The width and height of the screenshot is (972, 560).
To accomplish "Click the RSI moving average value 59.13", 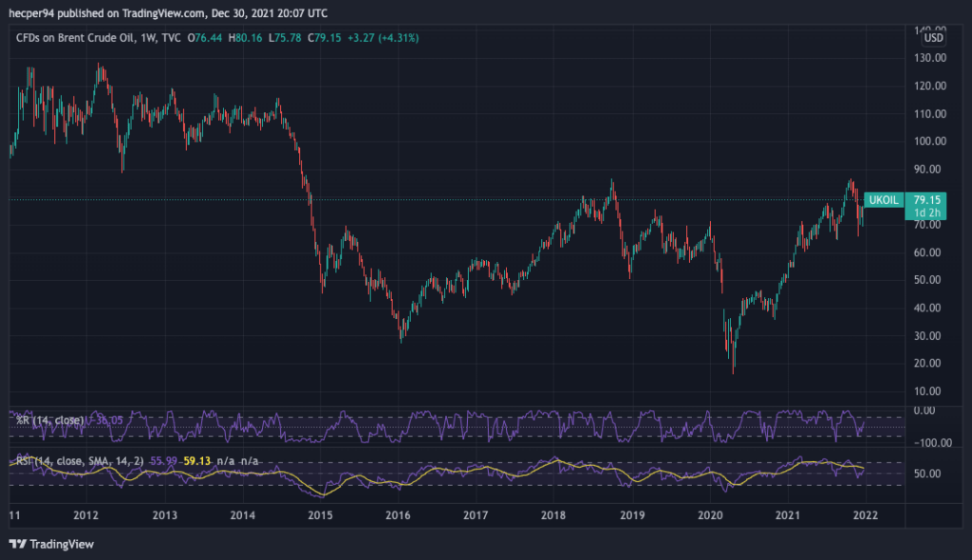I will [197, 461].
